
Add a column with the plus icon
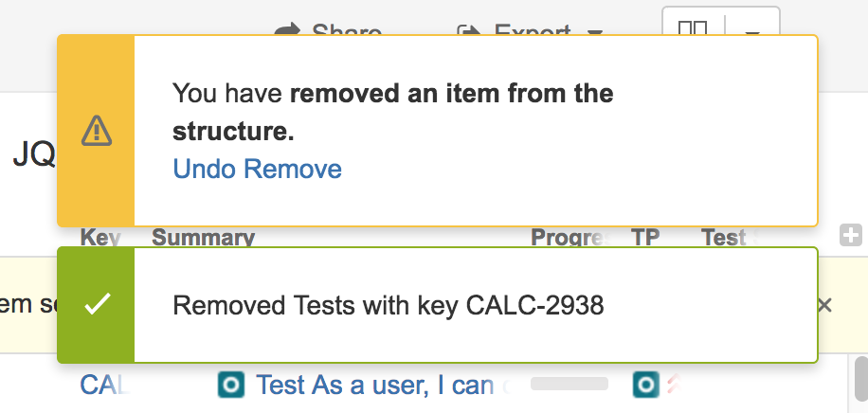click(x=851, y=235)
